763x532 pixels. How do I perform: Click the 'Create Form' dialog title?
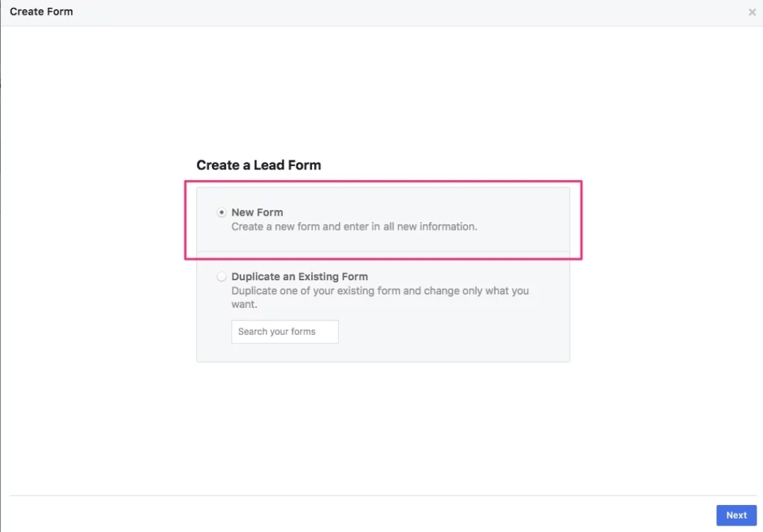pyautogui.click(x=41, y=12)
